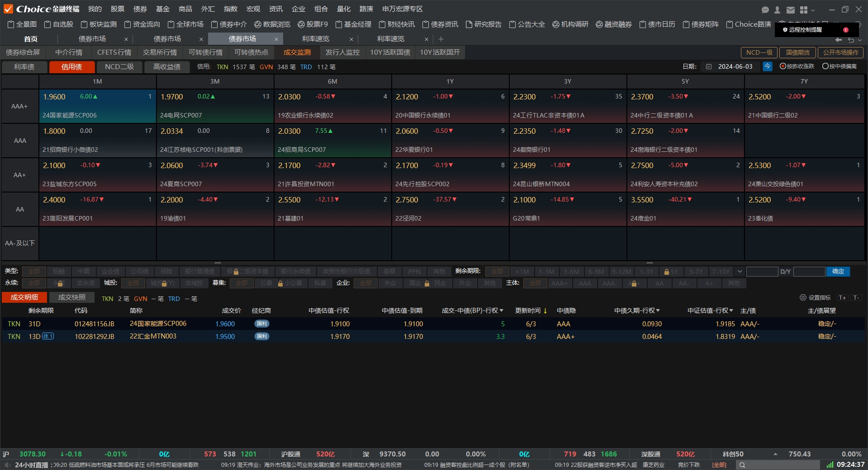Screen dimensions: 868x470
Task: Toggle the 企业债 type filter
Action: [x=111, y=271]
